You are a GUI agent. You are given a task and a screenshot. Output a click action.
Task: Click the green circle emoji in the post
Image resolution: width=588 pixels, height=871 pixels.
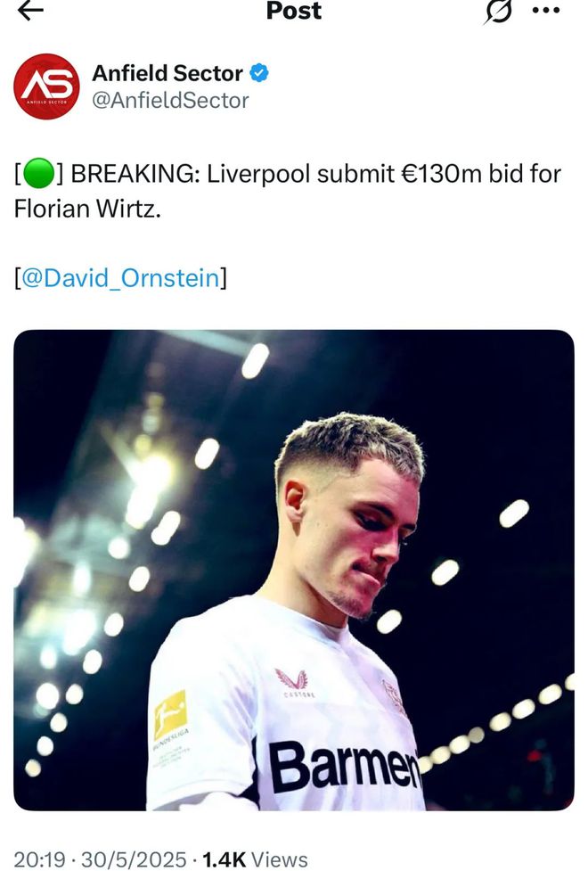coord(38,173)
